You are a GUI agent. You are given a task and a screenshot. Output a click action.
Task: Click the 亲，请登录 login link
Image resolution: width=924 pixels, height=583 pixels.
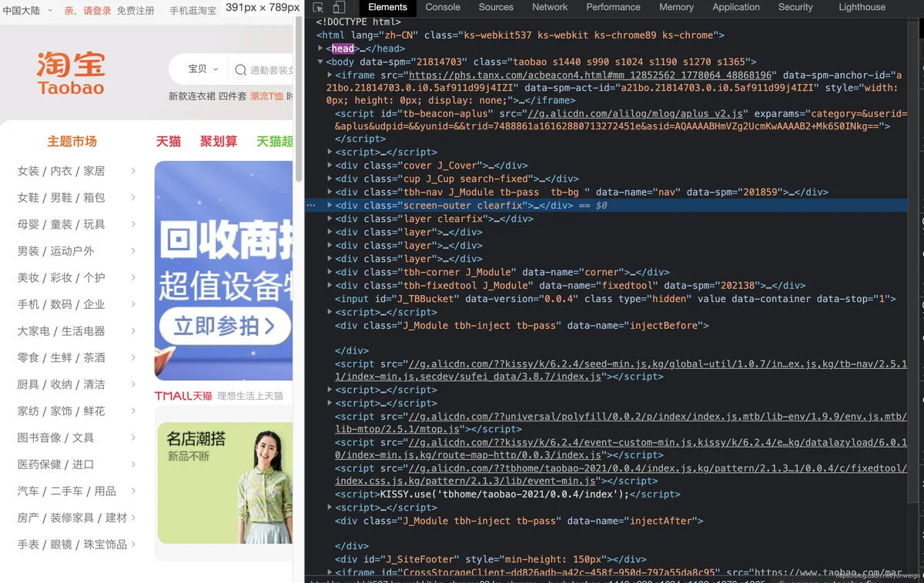88,11
